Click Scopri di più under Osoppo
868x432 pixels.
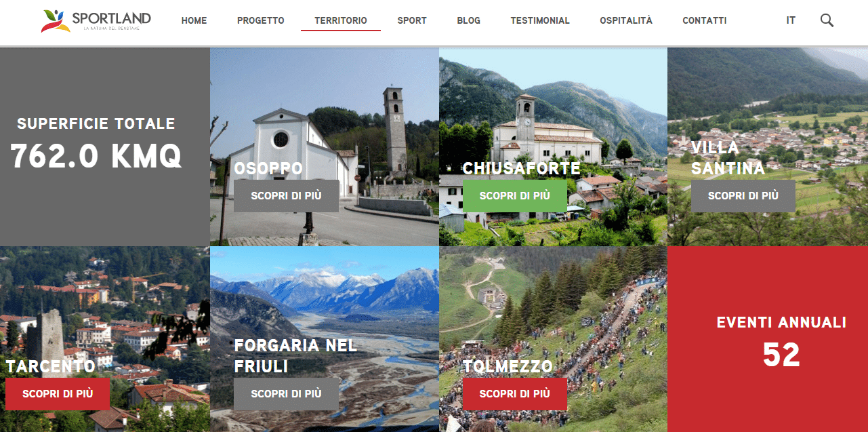(x=286, y=196)
